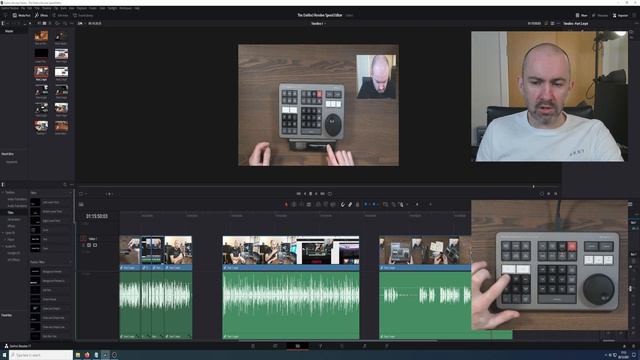640x360 pixels.
Task: Toggle timeline Snapping magnet
Action: coord(343,204)
